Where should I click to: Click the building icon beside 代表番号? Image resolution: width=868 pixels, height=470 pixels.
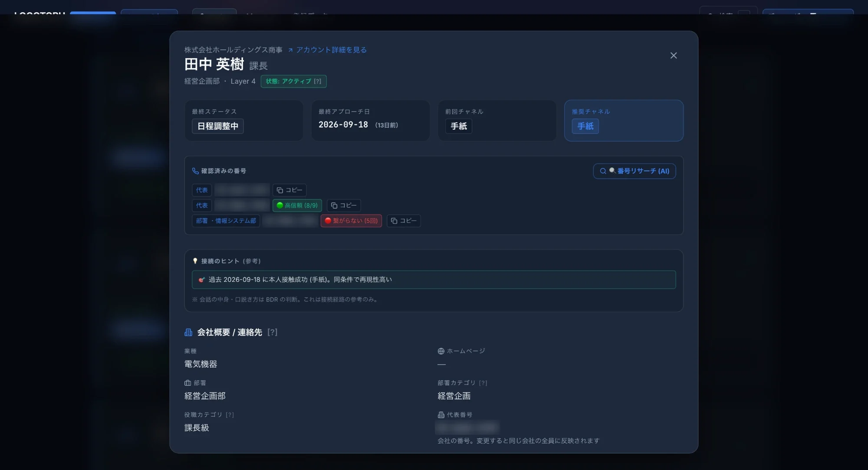point(441,415)
